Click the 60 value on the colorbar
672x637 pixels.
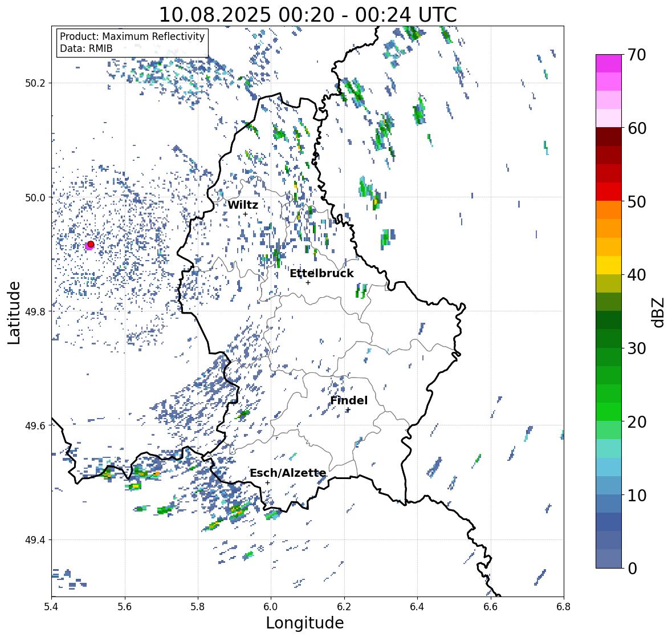point(637,128)
